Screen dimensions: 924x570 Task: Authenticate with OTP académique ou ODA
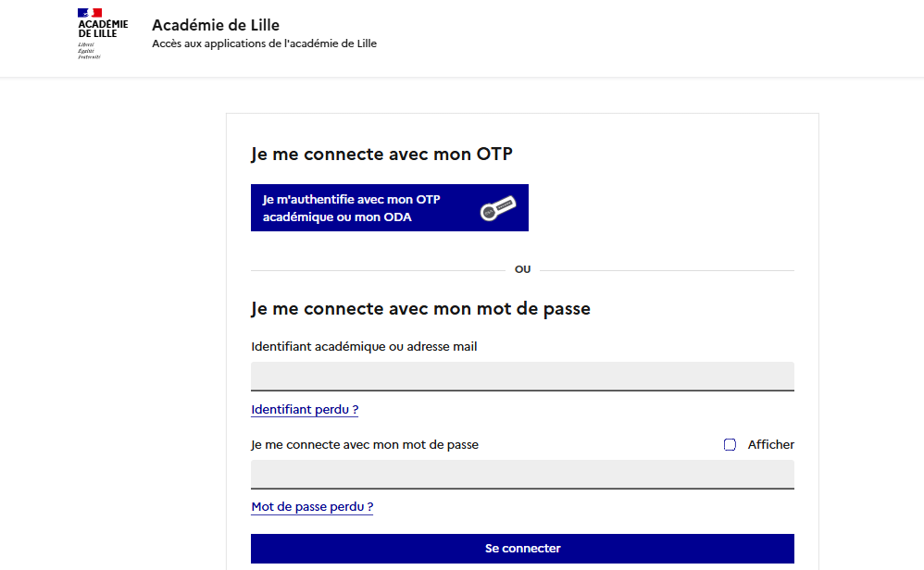pos(389,207)
